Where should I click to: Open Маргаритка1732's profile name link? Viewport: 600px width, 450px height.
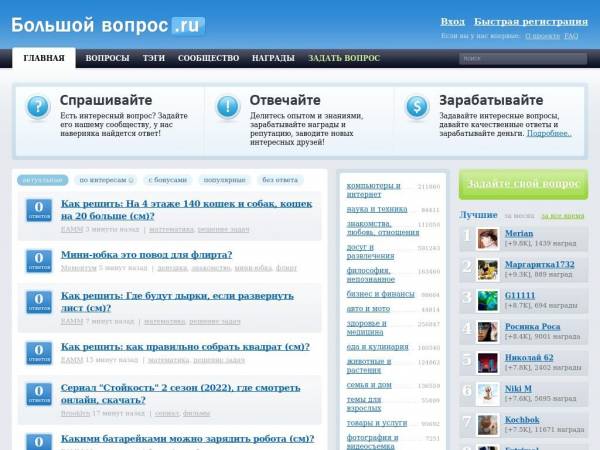point(540,264)
